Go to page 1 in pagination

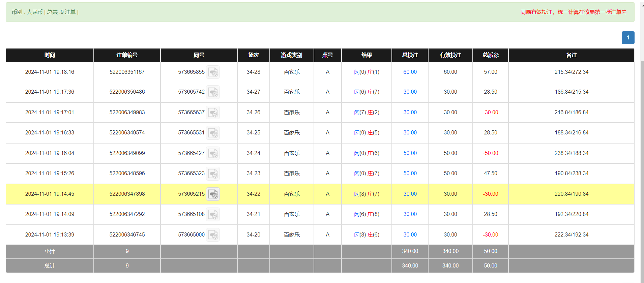point(628,38)
